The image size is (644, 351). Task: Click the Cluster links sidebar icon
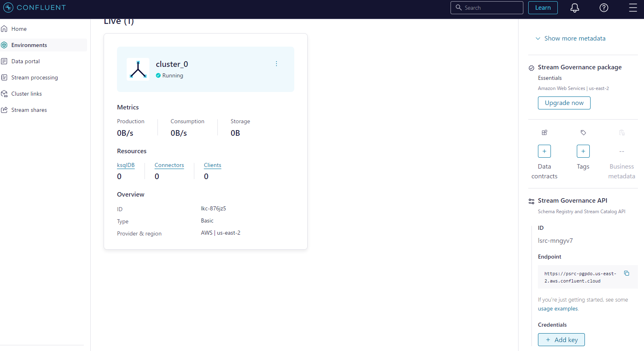(x=4, y=94)
